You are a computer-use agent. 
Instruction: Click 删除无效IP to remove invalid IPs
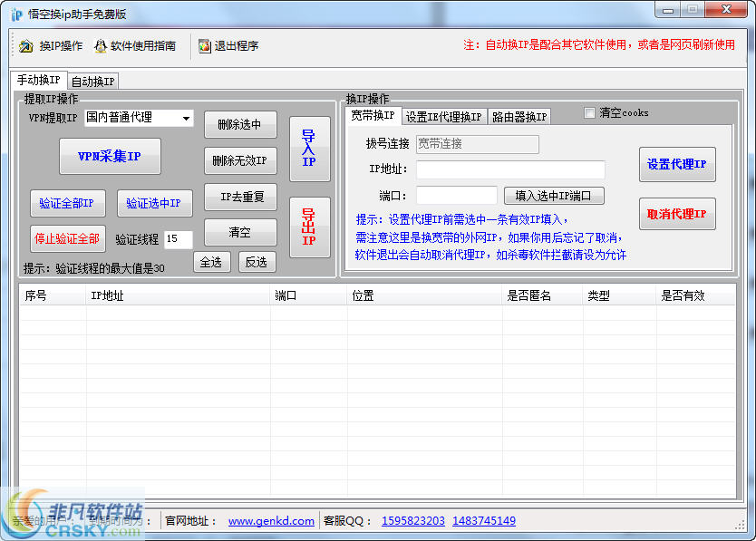click(x=240, y=160)
